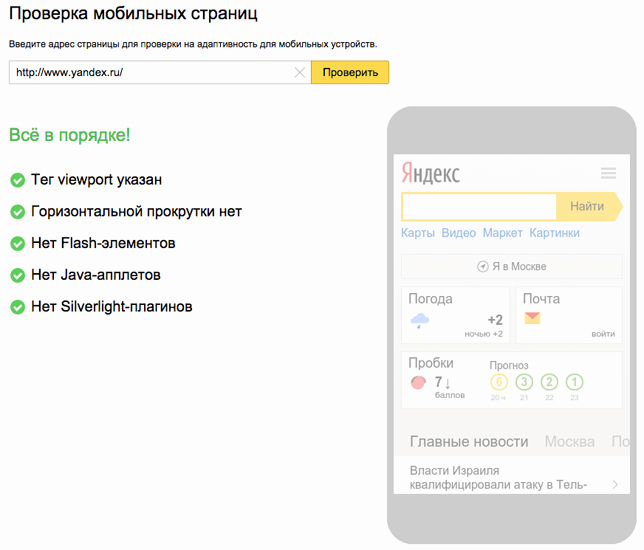Click the check icon beside Горизонтальной прокрутки нет

tap(18, 212)
